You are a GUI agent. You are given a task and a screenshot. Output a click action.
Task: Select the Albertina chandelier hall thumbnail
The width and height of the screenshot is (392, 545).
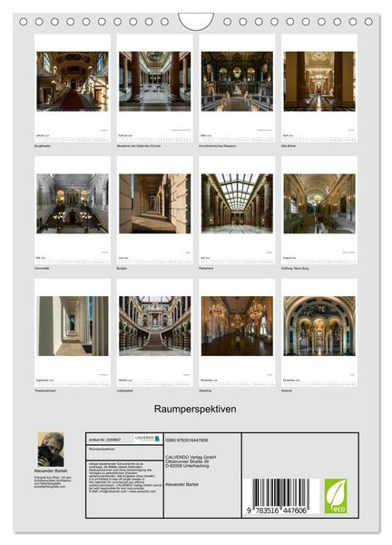(237, 326)
